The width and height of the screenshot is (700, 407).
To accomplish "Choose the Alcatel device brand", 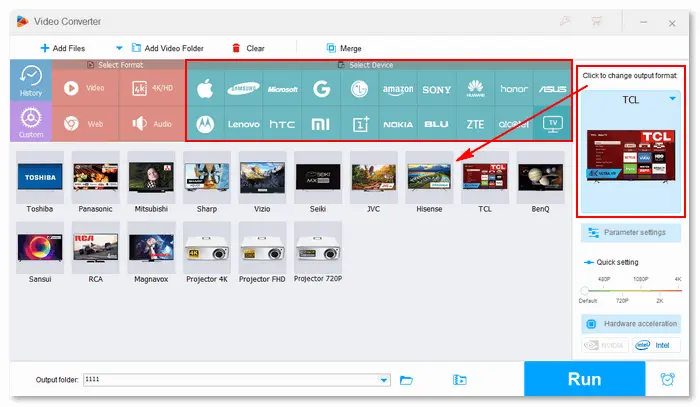I will [x=513, y=124].
